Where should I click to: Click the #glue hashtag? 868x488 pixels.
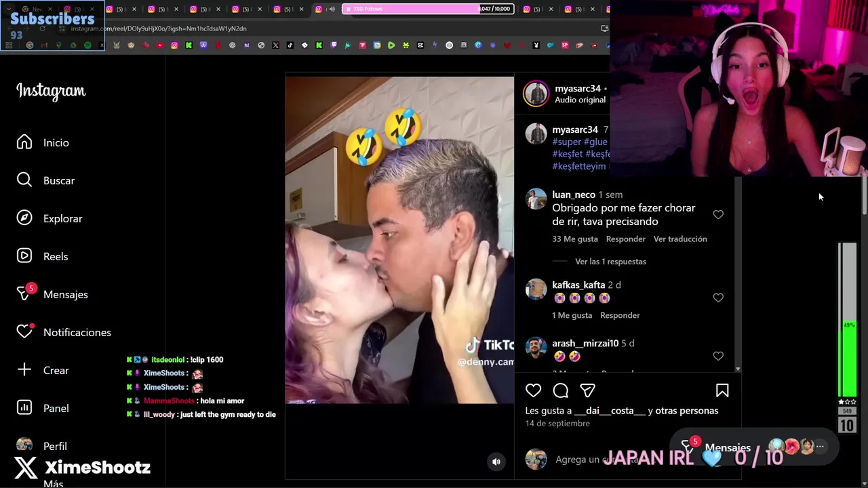pyautogui.click(x=595, y=142)
